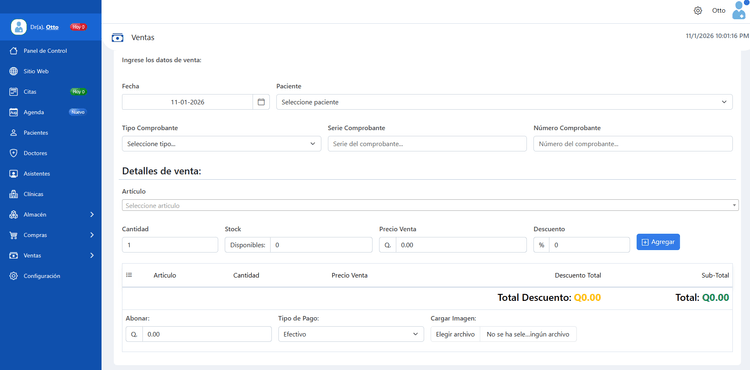Click the Doctores shield icon
The image size is (750, 370).
pos(13,153)
